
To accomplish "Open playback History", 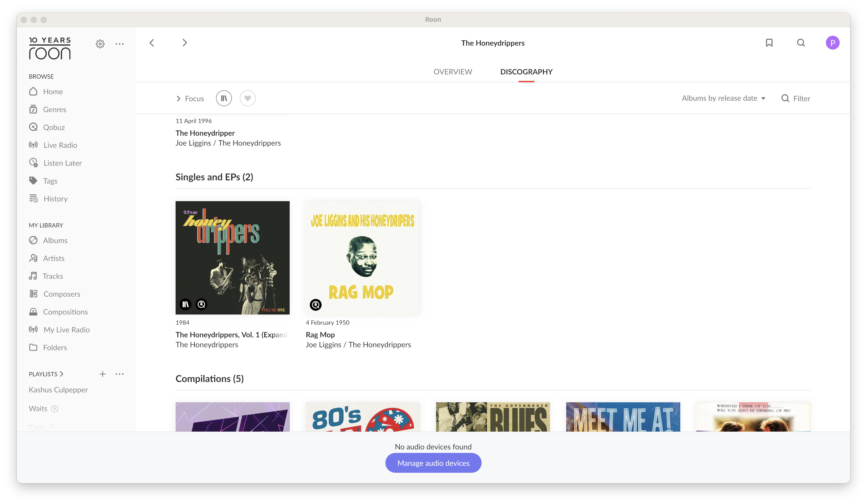I will [x=49, y=199].
